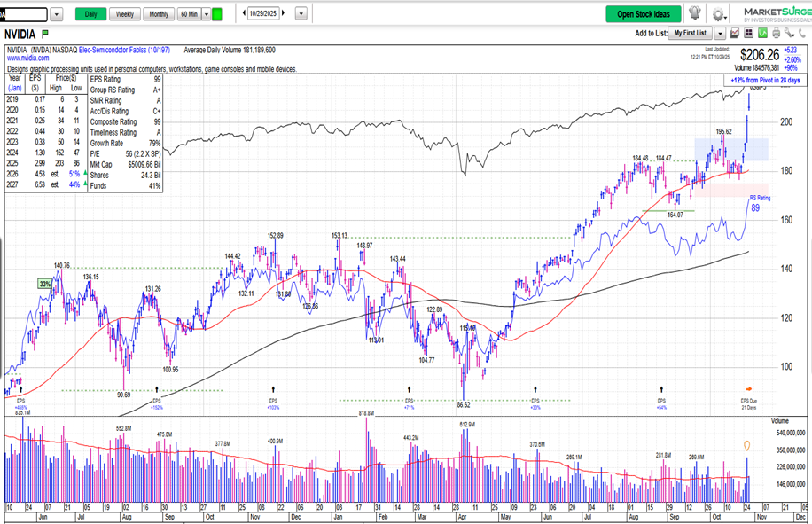The width and height of the screenshot is (812, 524).
Task: Open the dropdown beside the date field
Action: pyautogui.click(x=300, y=14)
